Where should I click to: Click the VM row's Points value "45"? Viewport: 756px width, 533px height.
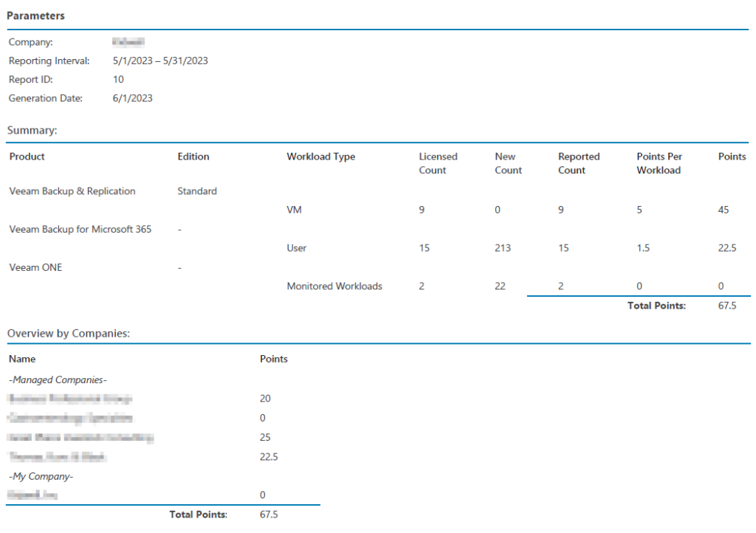724,210
